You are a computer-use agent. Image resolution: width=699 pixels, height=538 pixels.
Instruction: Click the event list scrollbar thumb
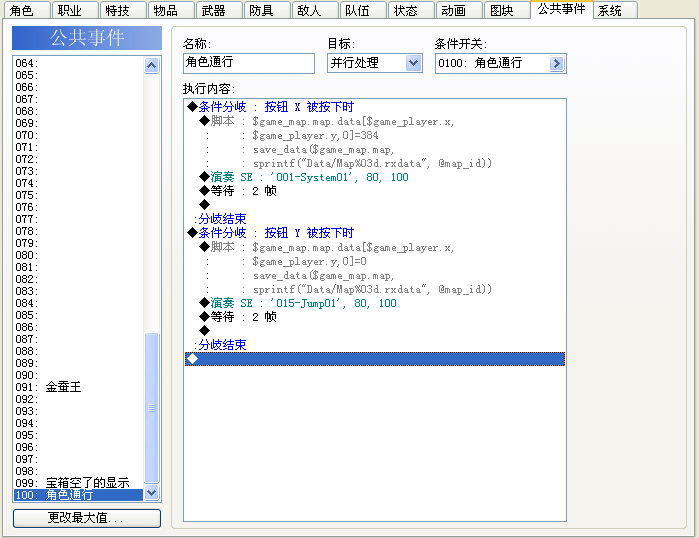pyautogui.click(x=152, y=408)
